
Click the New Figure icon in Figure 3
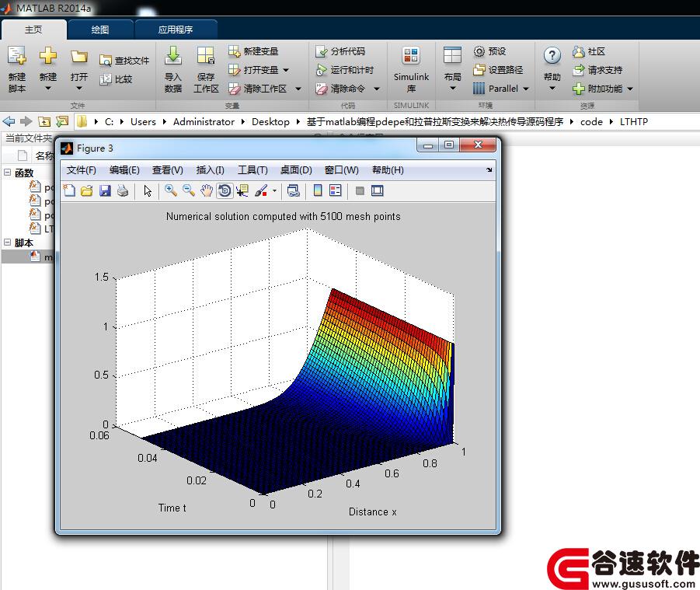(69, 190)
